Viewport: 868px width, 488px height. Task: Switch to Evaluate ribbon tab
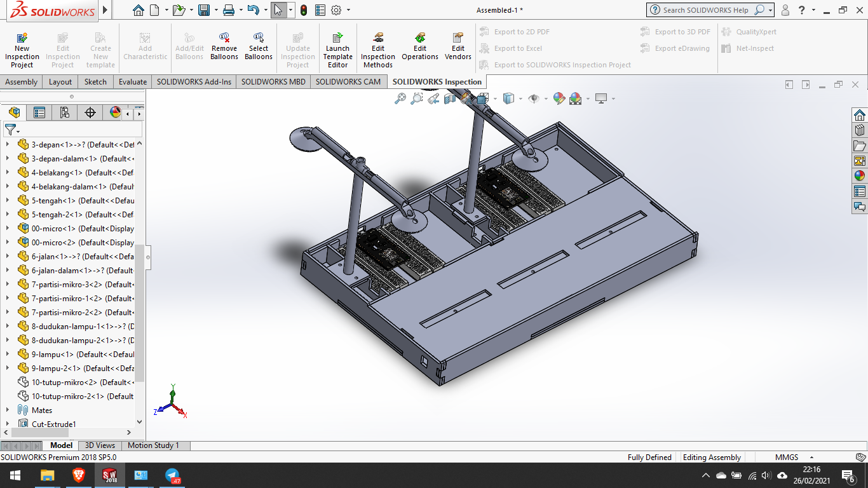click(x=133, y=82)
